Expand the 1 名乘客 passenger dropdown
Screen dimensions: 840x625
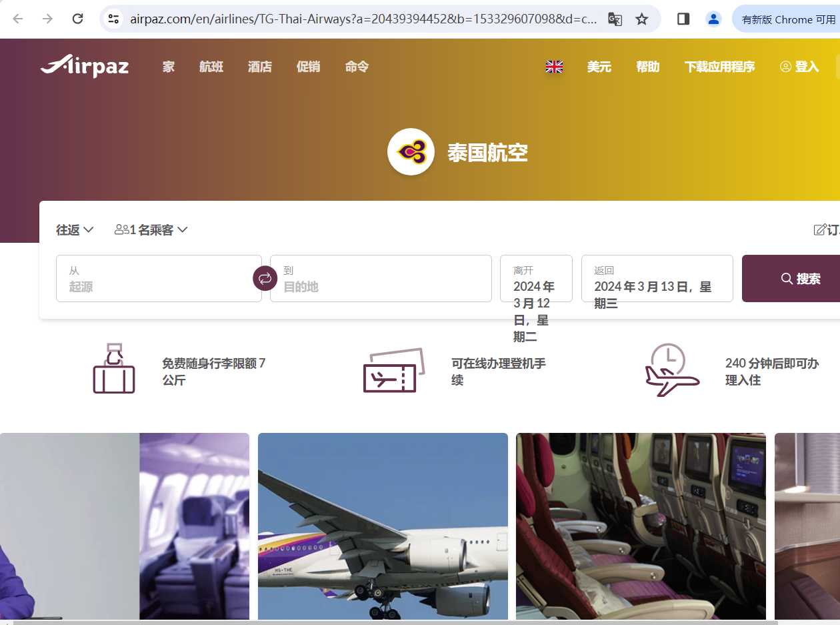point(151,229)
